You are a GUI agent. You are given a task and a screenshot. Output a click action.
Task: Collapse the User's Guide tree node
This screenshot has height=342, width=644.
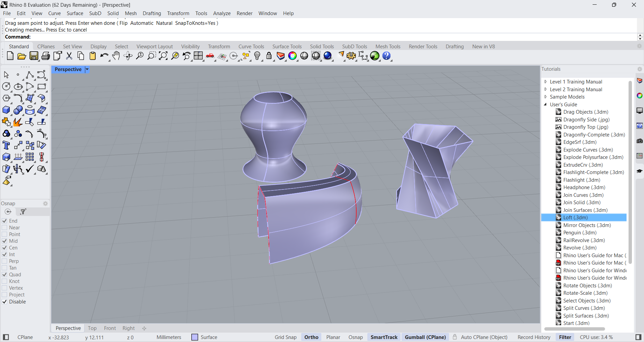click(546, 104)
